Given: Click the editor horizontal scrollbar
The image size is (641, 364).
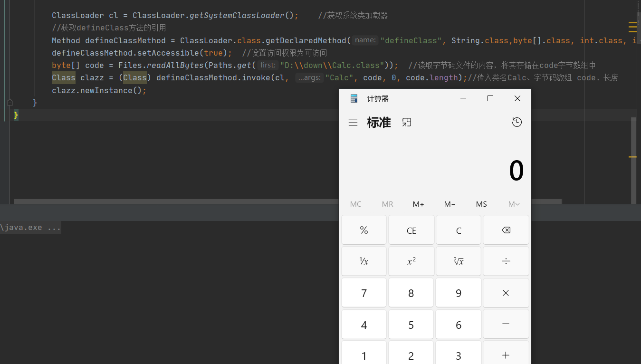Looking at the screenshot, I should pos(288,201).
